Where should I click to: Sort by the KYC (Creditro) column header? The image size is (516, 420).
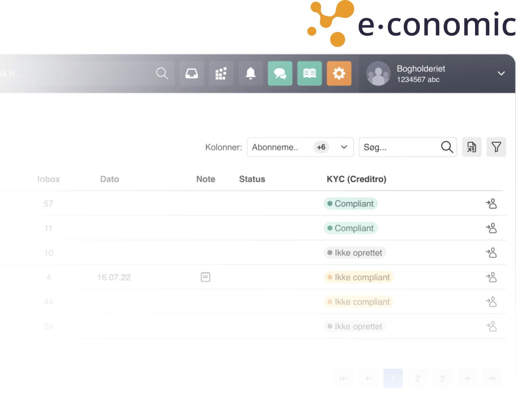point(356,179)
